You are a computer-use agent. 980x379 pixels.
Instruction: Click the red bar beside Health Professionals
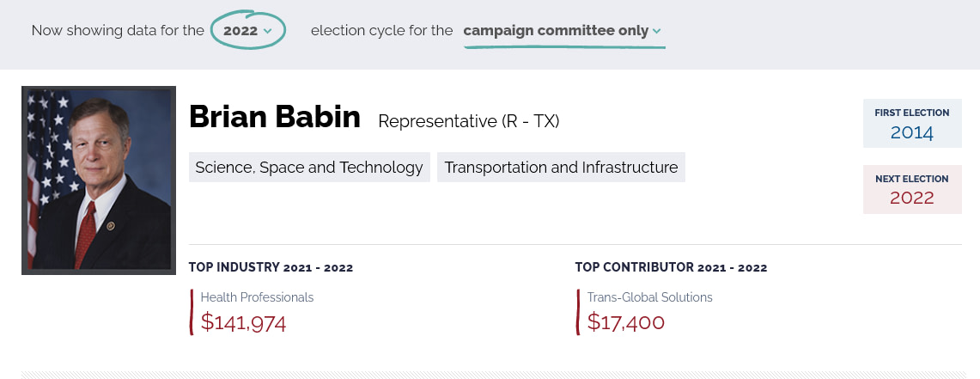pos(192,311)
